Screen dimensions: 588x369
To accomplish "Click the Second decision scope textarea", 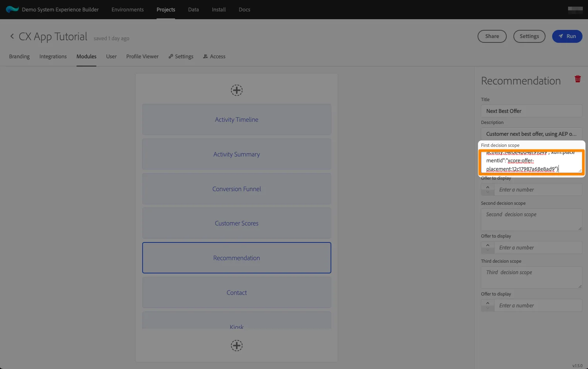I will (x=531, y=220).
